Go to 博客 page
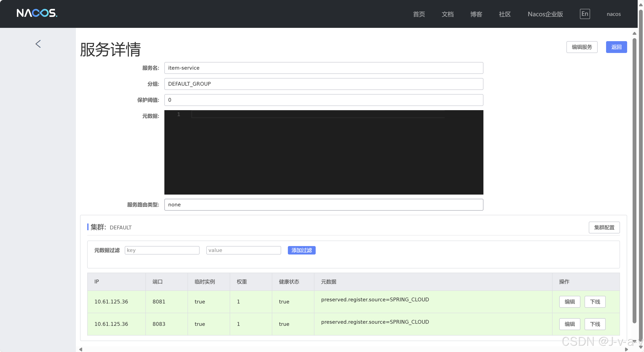The width and height of the screenshot is (644, 352). [x=476, y=14]
